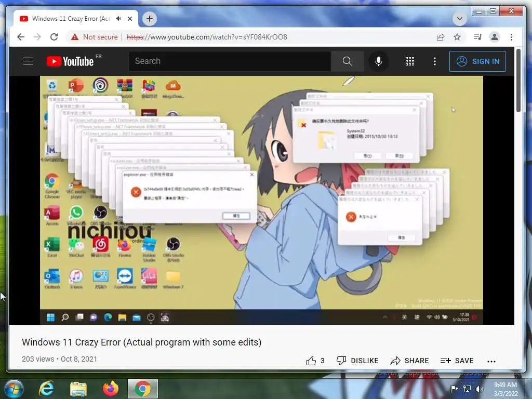532x399 pixels.
Task: Click the video player area
Action: click(261, 200)
